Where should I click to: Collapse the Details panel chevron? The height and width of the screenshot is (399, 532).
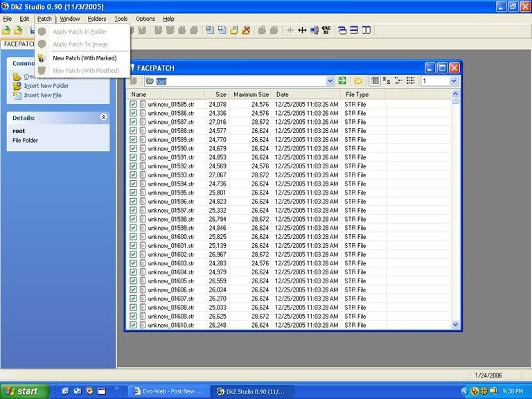point(103,117)
